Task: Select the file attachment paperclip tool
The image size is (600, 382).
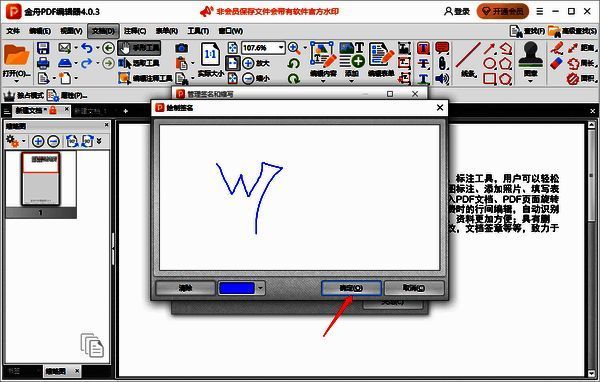Action: tap(442, 64)
